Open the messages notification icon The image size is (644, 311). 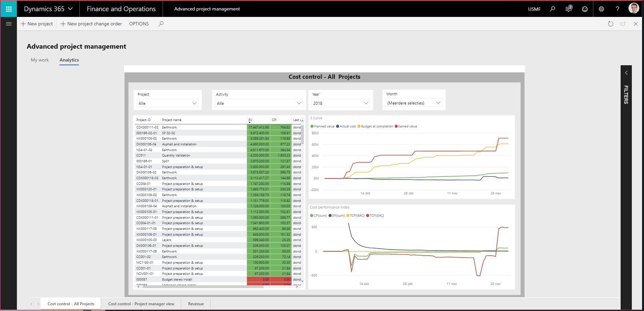tap(569, 9)
